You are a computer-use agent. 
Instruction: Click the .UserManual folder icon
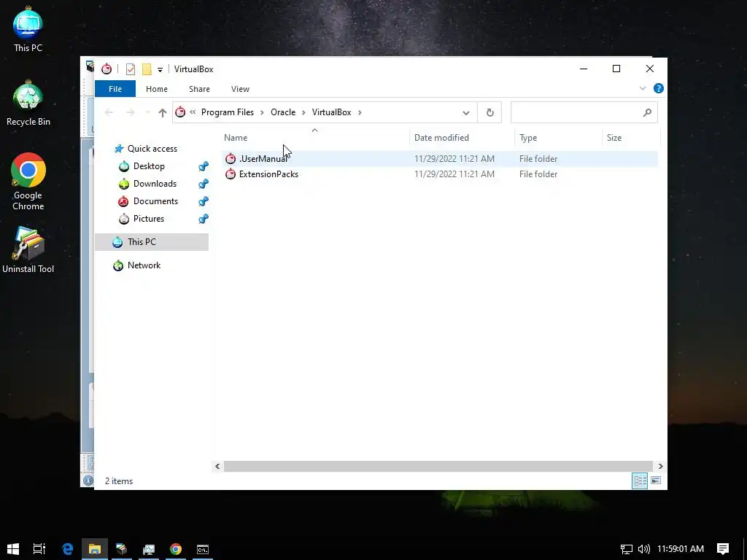click(231, 159)
